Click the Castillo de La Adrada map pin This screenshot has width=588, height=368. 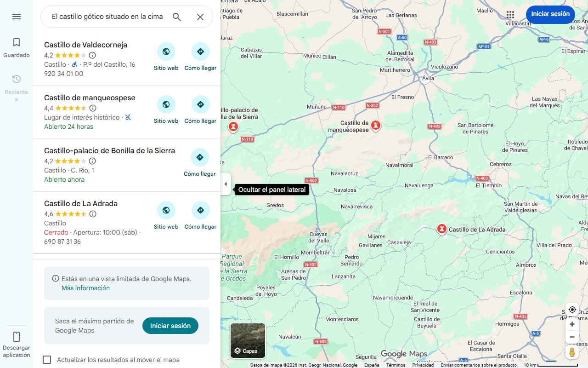click(x=441, y=229)
